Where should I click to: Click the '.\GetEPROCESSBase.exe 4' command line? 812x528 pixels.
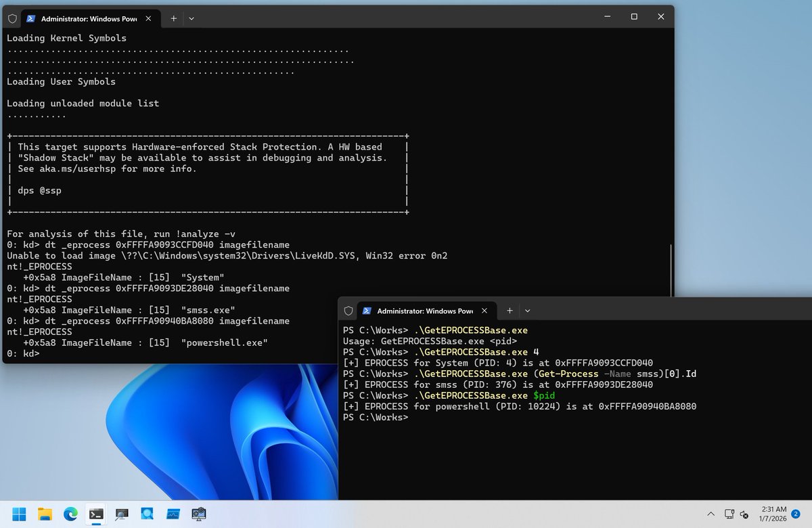coord(441,352)
